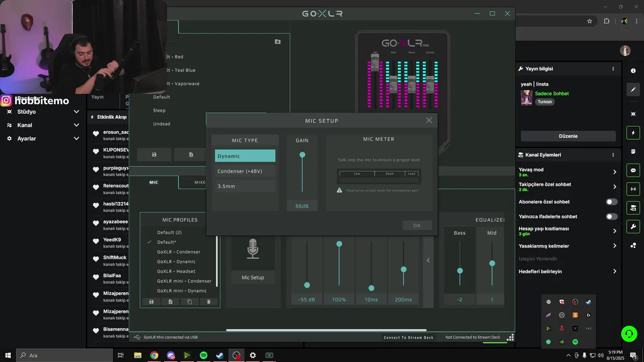This screenshot has width=644, height=362.
Task: Click Connect To Stream Deck
Action: pos(409,337)
